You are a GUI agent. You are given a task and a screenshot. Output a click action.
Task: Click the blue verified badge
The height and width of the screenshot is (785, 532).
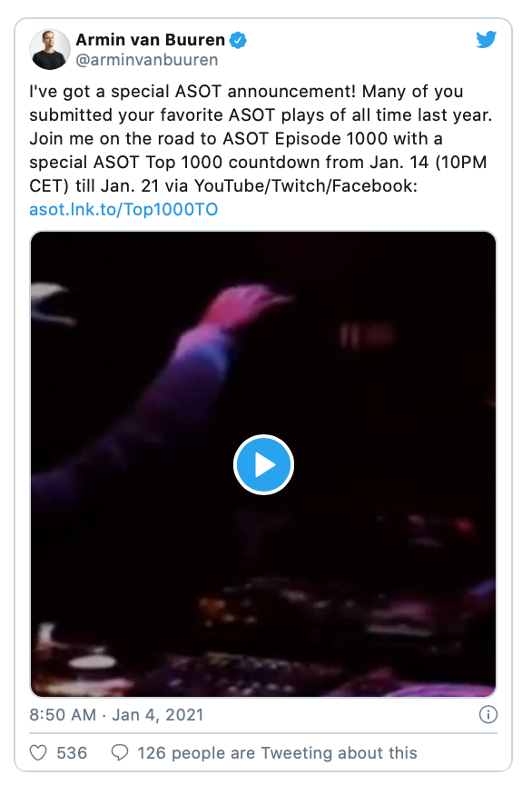238,40
